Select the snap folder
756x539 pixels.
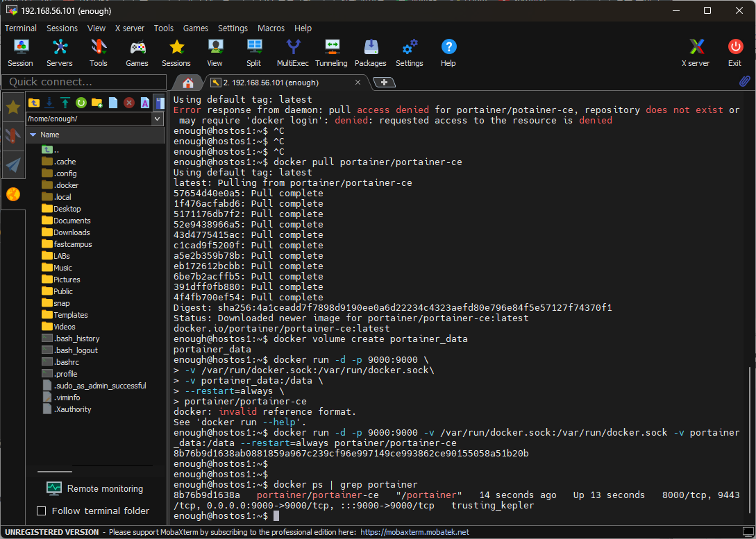[56, 303]
